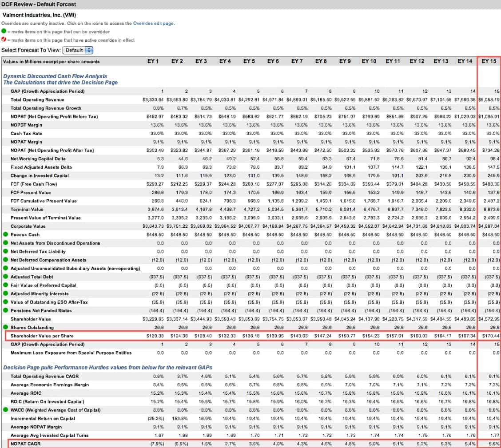501x448 pixels.
Task: Click the 5.5% NOPAT CAGR value
Action: point(494,444)
